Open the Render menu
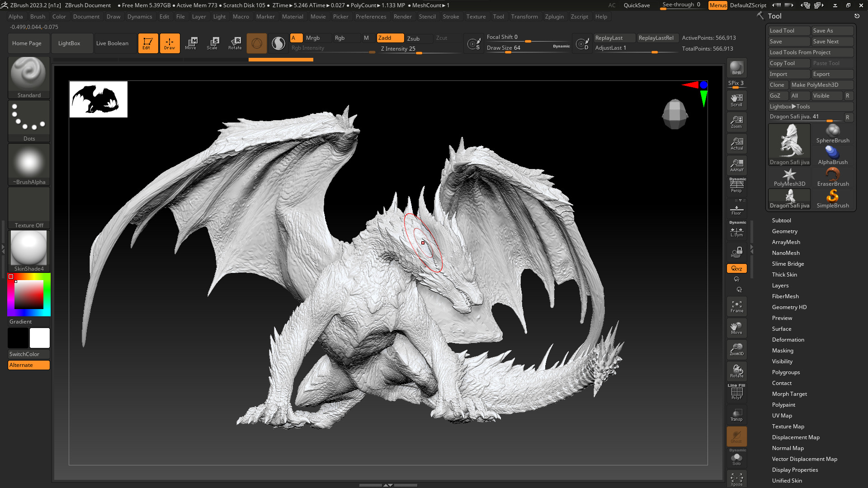The image size is (868, 488). [x=402, y=17]
